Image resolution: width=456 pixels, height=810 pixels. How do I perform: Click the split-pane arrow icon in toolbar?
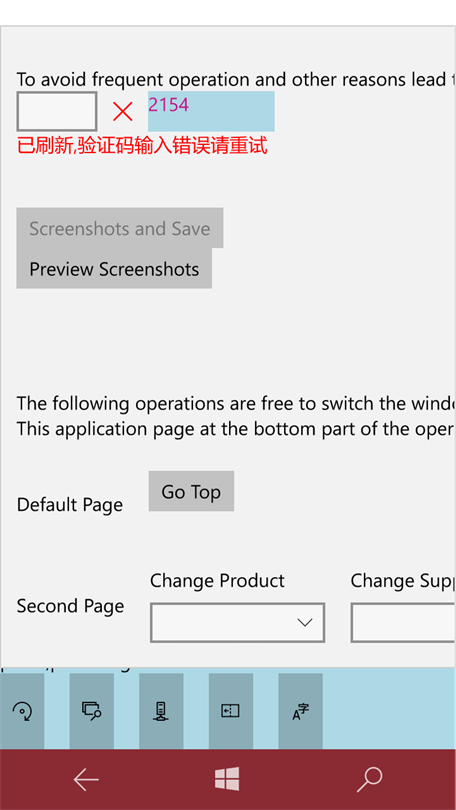point(231,711)
